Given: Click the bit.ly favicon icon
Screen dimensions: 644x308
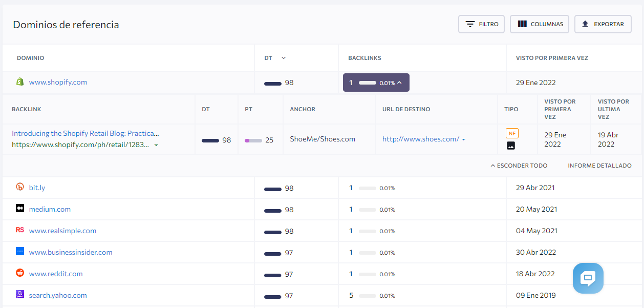Looking at the screenshot, I should click(20, 188).
